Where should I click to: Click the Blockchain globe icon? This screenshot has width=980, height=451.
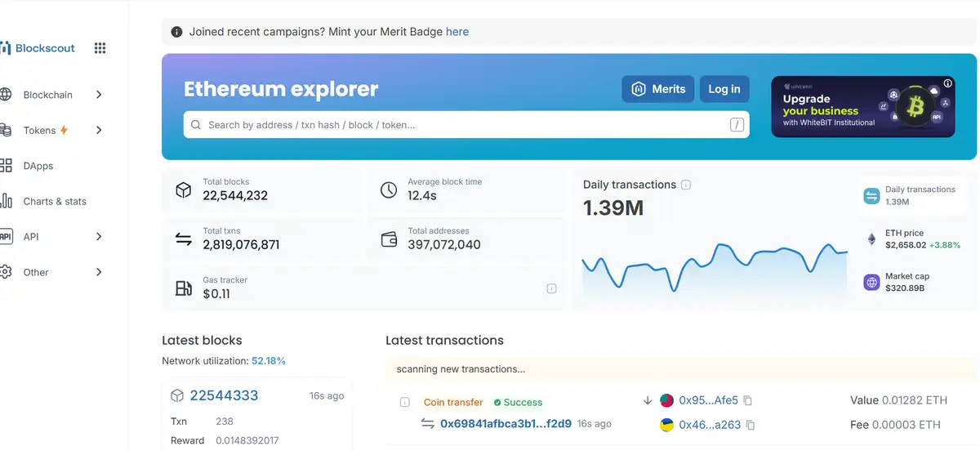click(5, 95)
